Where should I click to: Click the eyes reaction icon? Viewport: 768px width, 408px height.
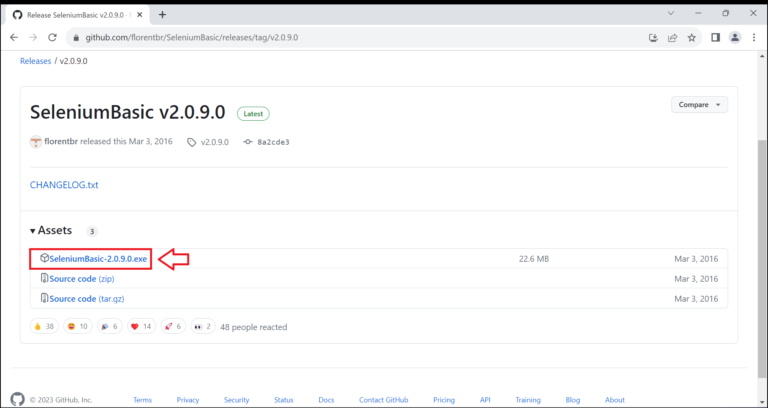click(203, 326)
